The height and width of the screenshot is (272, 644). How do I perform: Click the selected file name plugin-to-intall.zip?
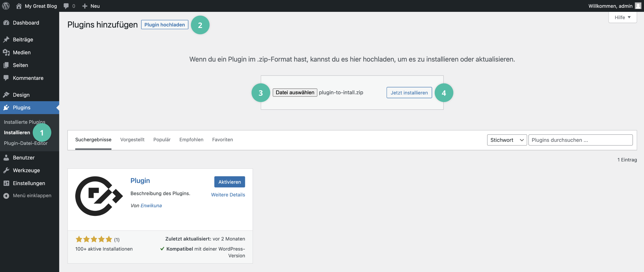tap(341, 92)
